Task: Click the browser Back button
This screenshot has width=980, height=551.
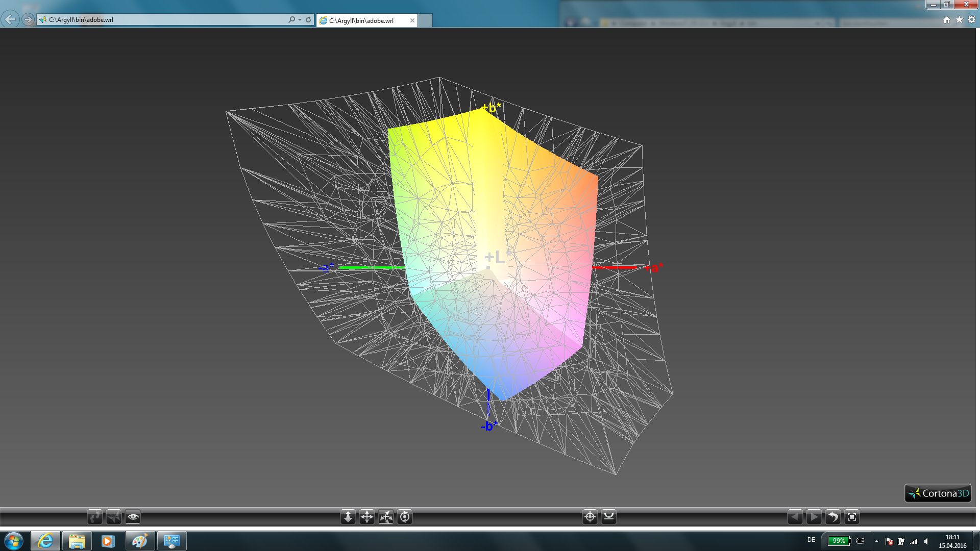Action: pyautogui.click(x=10, y=19)
